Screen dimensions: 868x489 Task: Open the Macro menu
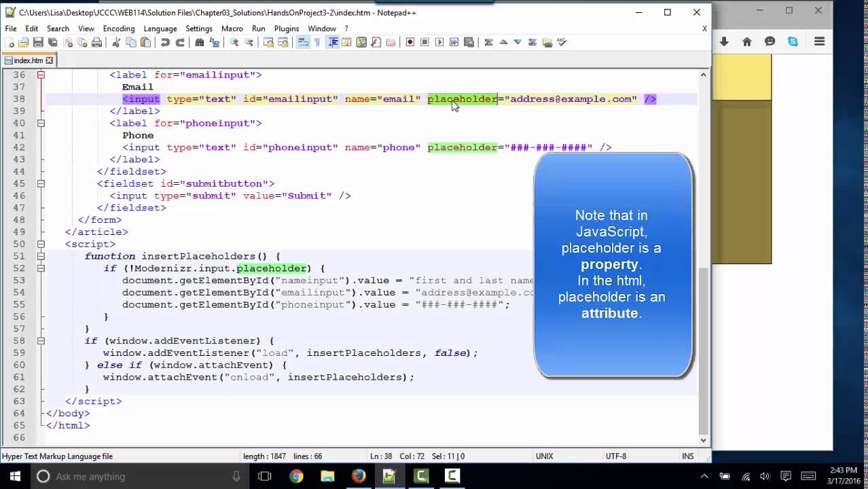[232, 29]
